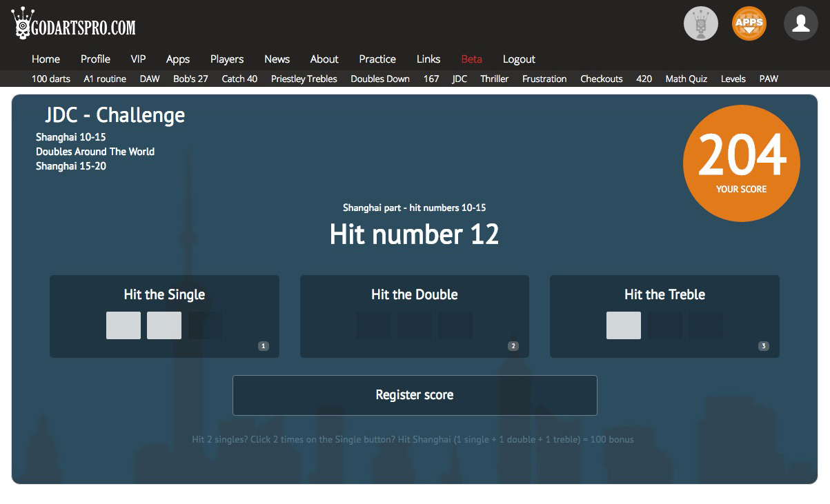This screenshot has width=830, height=504.
Task: Click the "3" badge on Hit the Treble panel
Action: 762,346
